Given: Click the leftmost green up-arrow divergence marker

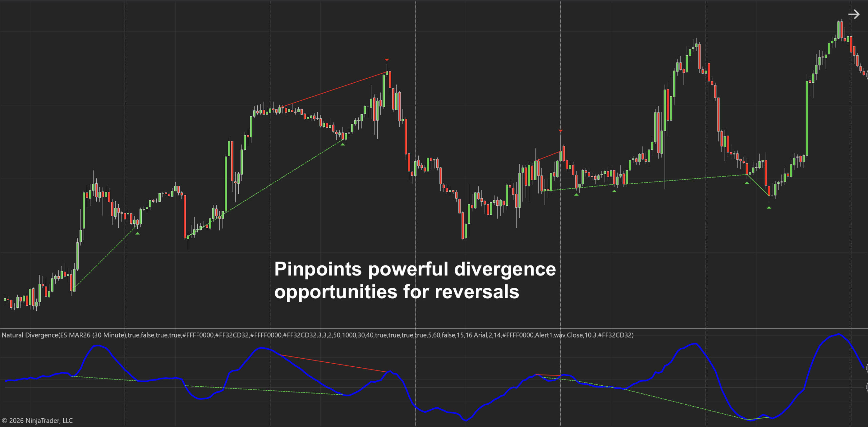Looking at the screenshot, I should pos(137,234).
